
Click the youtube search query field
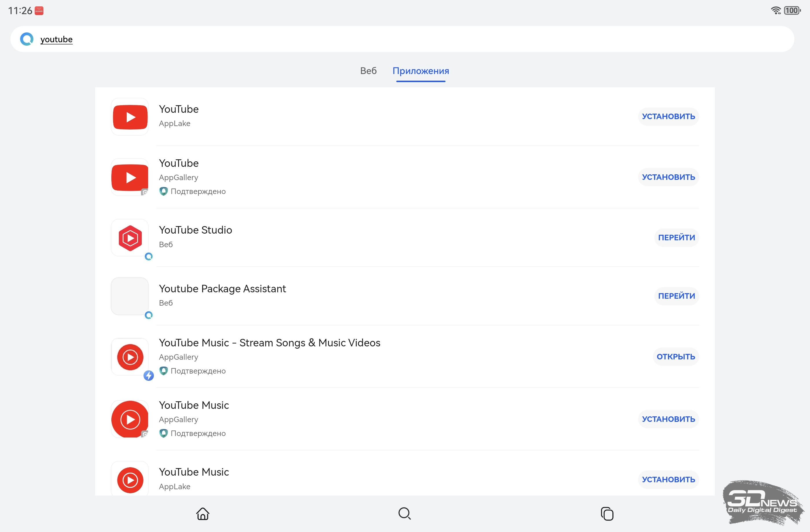pos(56,39)
